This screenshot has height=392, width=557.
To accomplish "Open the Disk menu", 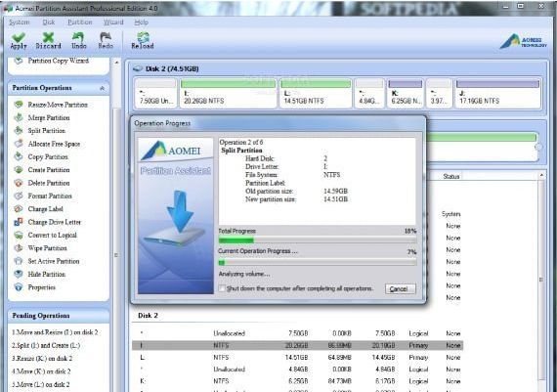I will click(49, 22).
